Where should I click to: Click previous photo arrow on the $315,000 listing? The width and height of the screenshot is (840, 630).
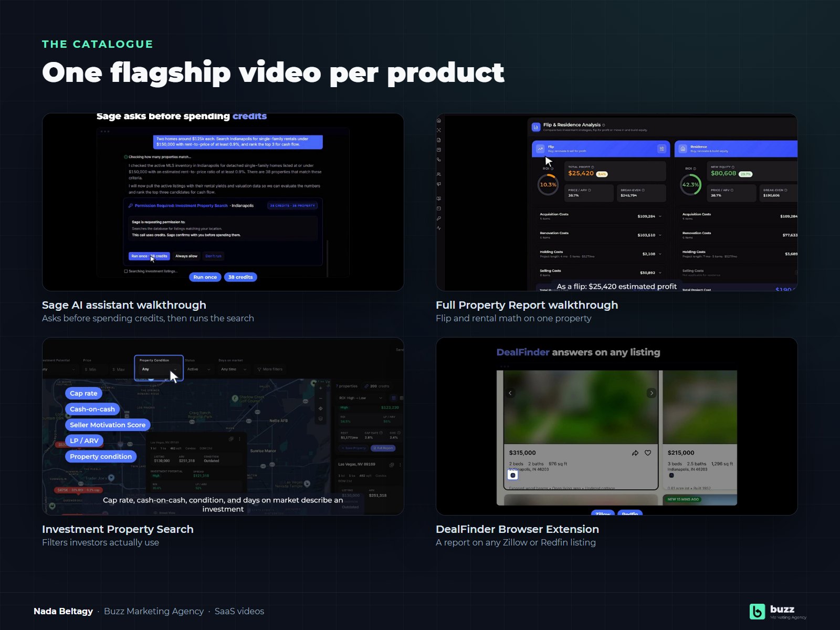click(x=510, y=393)
